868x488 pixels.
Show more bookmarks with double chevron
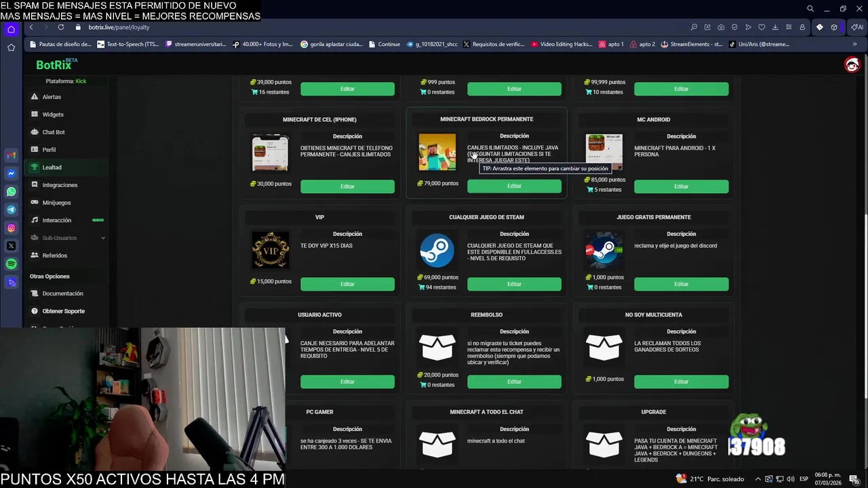tap(854, 44)
